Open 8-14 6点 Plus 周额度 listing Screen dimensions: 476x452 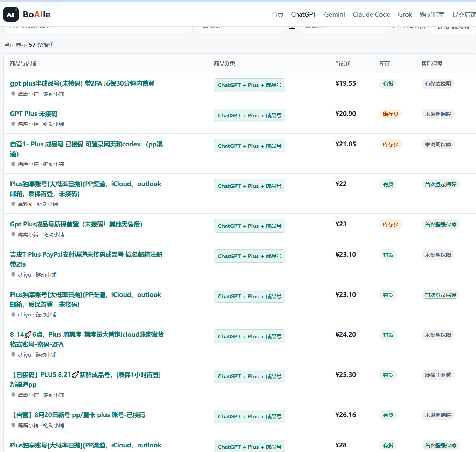tap(87, 339)
